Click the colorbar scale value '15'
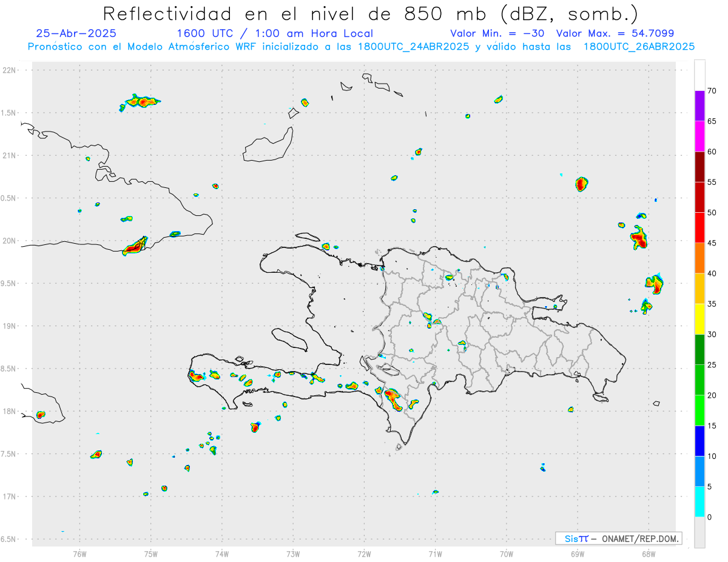728x562 pixels. pos(712,426)
